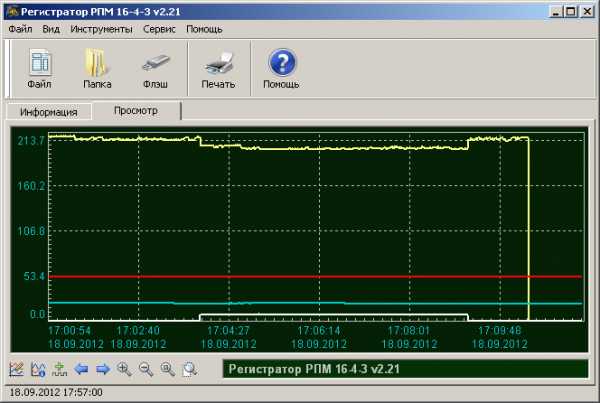Click the 106.8 Y-axis label

31,231
